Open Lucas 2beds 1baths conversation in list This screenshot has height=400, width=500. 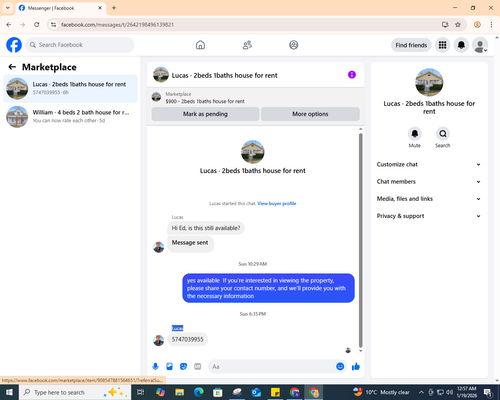[x=70, y=89]
